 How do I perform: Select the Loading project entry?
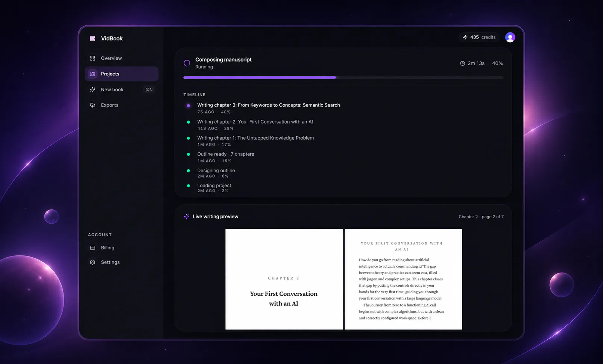point(214,186)
